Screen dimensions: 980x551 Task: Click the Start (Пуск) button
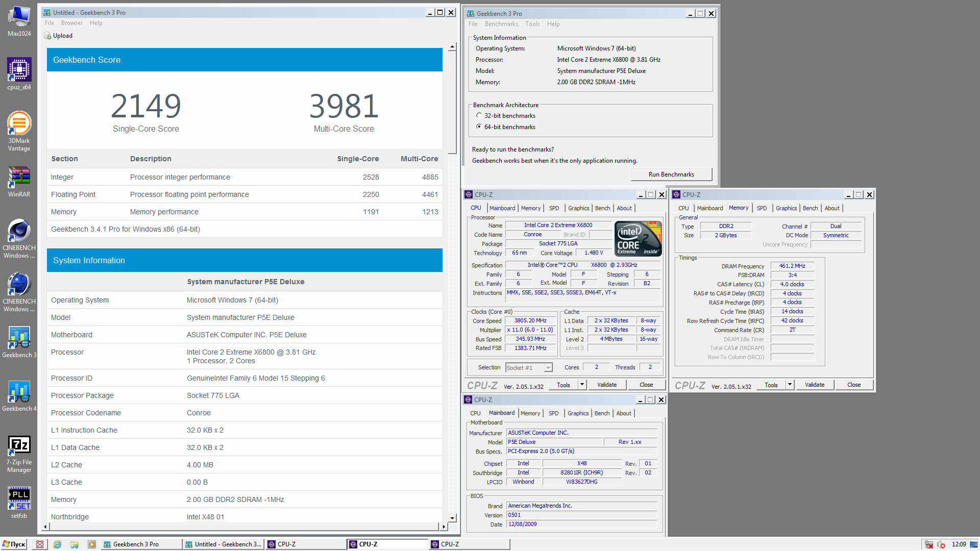(x=14, y=544)
